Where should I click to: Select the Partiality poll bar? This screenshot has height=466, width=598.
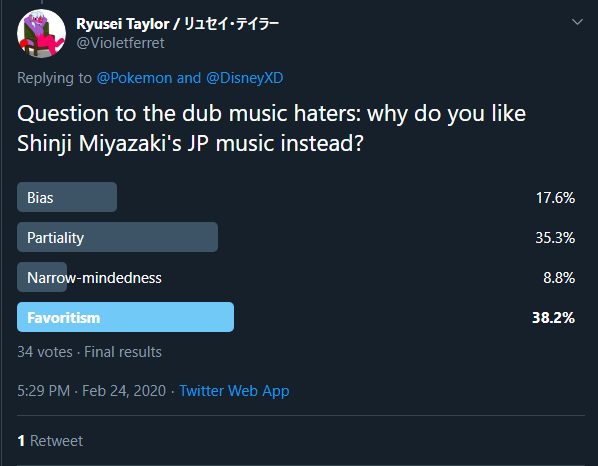point(117,237)
